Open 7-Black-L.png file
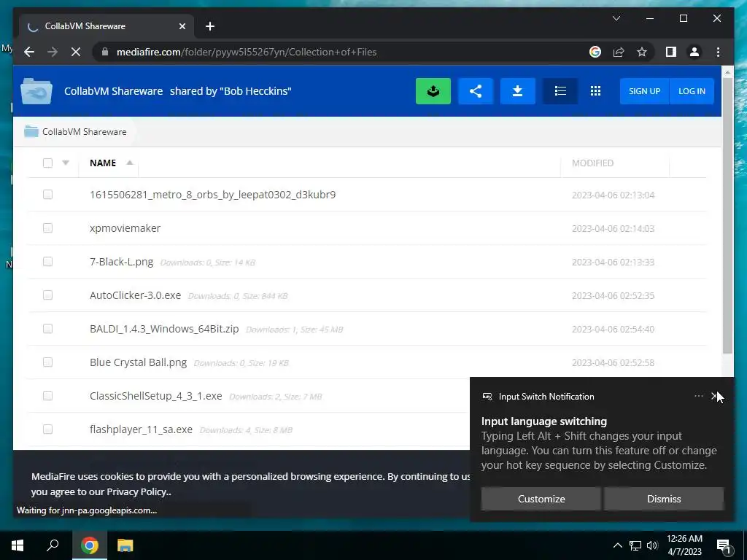This screenshot has width=747, height=560. [x=122, y=262]
